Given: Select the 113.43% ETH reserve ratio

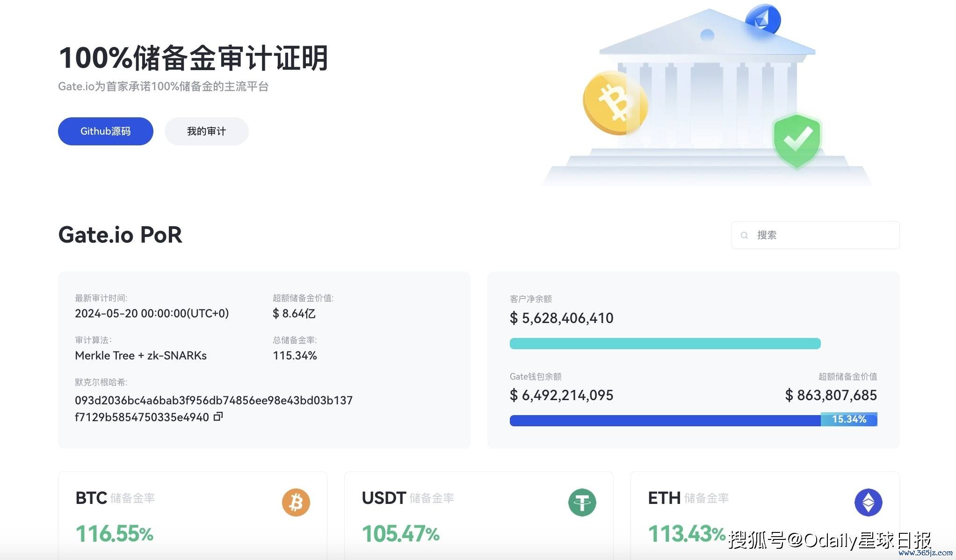Looking at the screenshot, I should coord(687,534).
